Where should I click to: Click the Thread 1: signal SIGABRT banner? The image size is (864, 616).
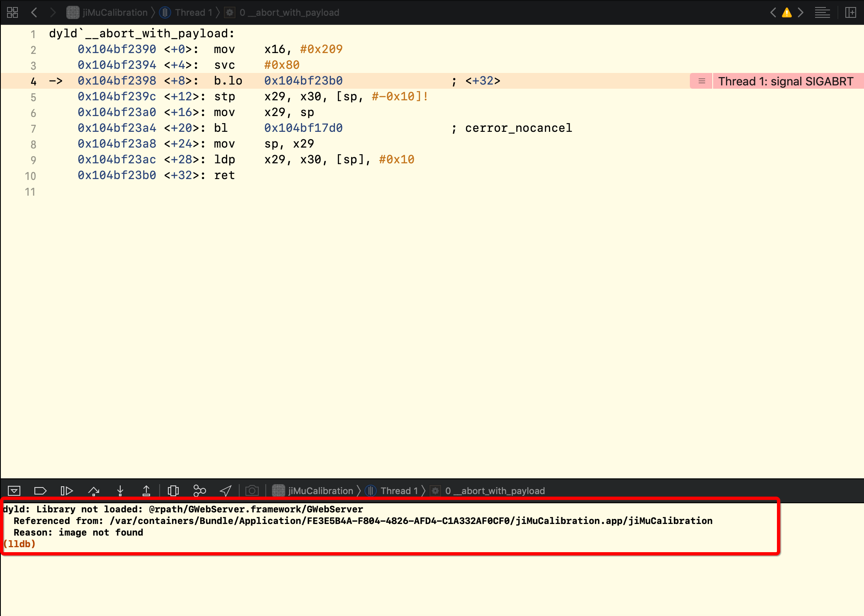786,81
